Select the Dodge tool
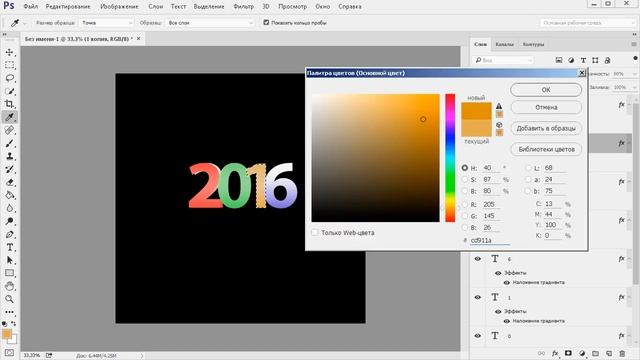The width and height of the screenshot is (640, 360). [10, 221]
